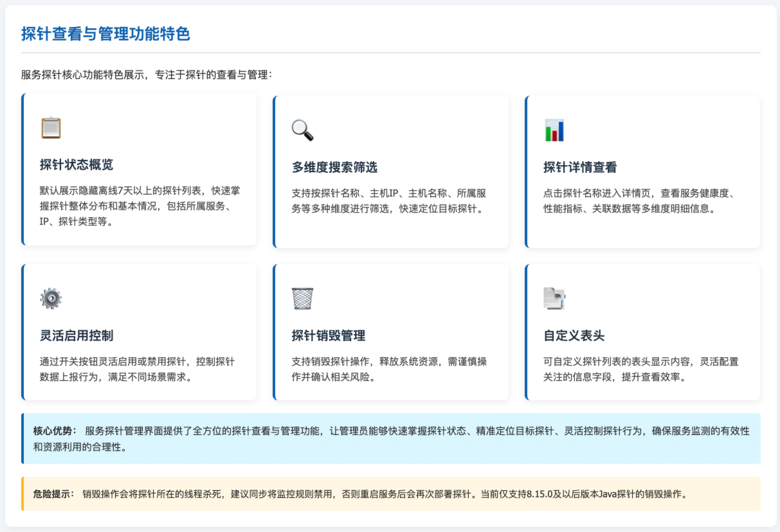Click the gear icon for 灵活启用控制

[51, 298]
